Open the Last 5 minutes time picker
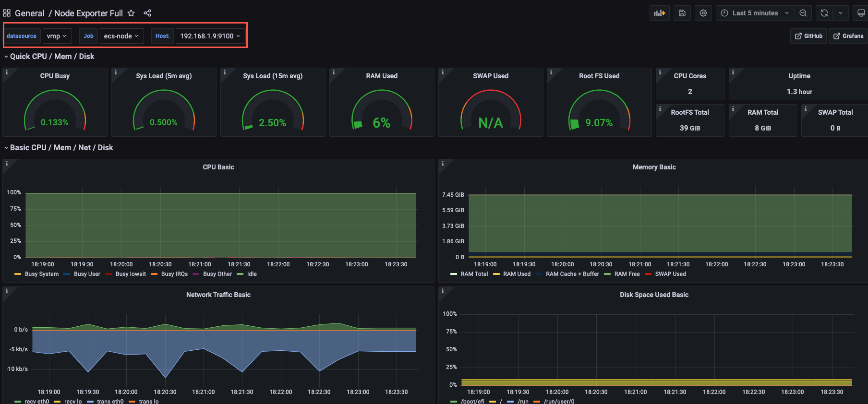Viewport: 868px width, 404px height. [x=755, y=13]
